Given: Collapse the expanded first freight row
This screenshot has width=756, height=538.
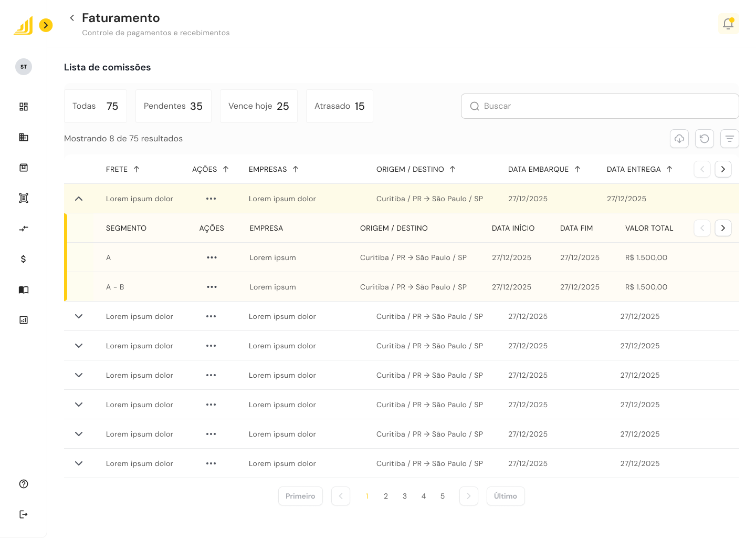Looking at the screenshot, I should (x=79, y=199).
